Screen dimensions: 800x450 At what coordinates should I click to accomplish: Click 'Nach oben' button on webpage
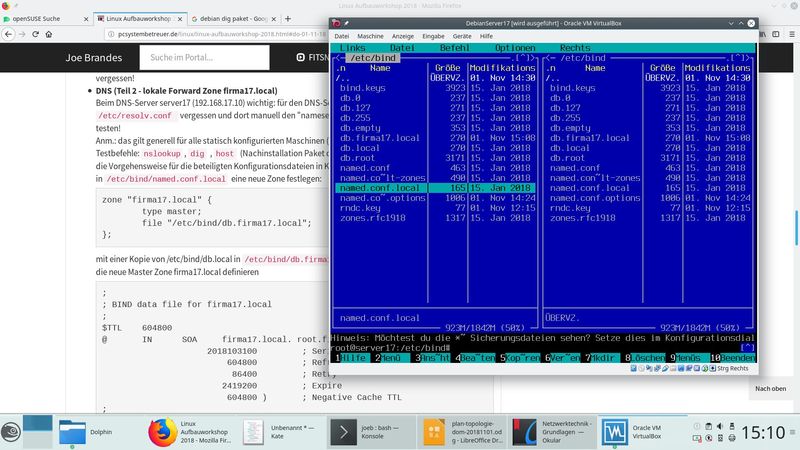(x=770, y=389)
